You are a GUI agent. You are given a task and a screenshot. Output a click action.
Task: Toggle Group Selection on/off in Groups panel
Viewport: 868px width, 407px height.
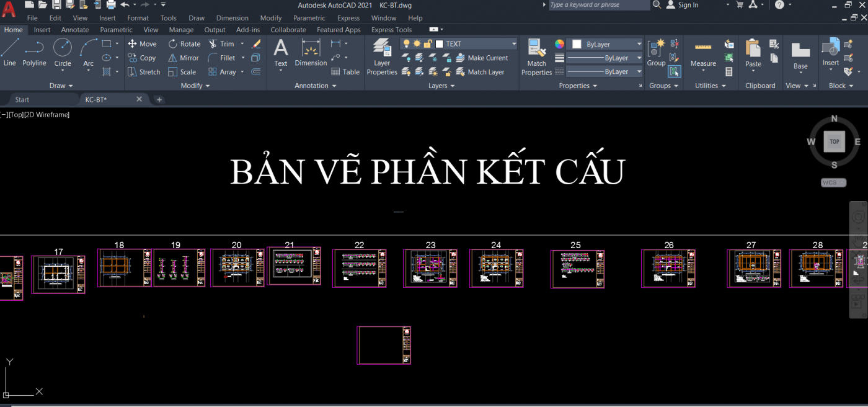click(x=675, y=71)
